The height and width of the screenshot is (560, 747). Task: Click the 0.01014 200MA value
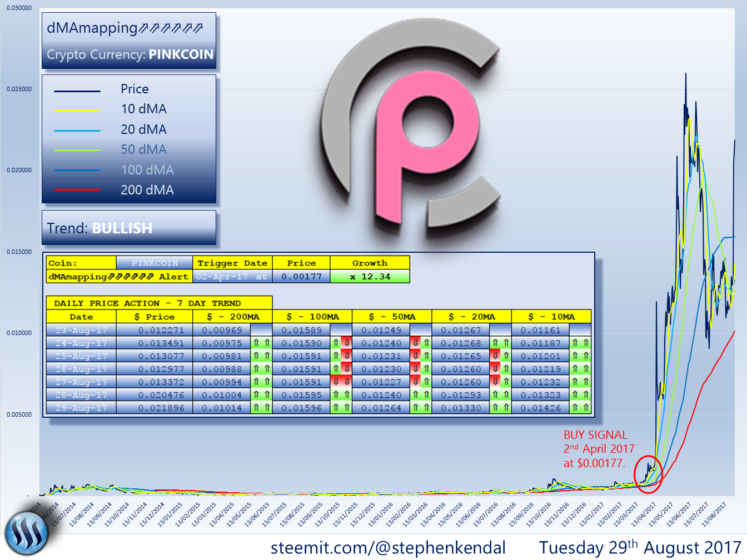point(222,408)
